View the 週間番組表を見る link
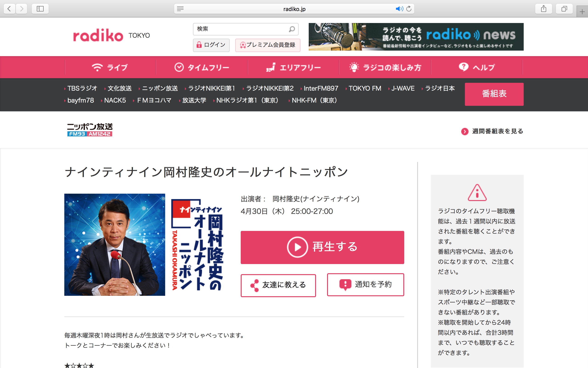Viewport: 588px width, 368px height. [x=492, y=131]
